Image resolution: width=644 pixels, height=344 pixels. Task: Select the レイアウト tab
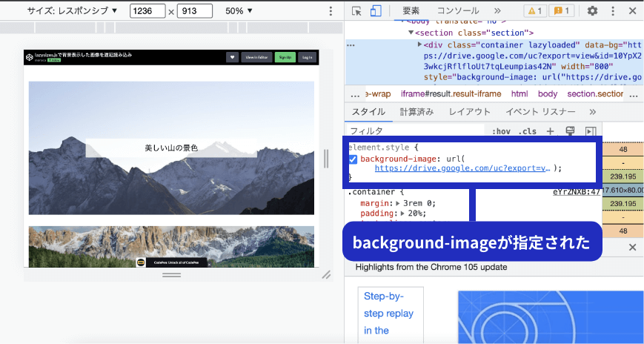coord(469,112)
